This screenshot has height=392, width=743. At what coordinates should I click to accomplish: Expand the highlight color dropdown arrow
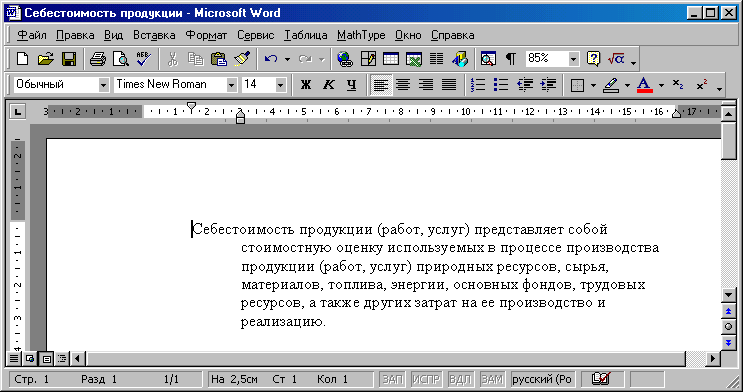pyautogui.click(x=627, y=85)
